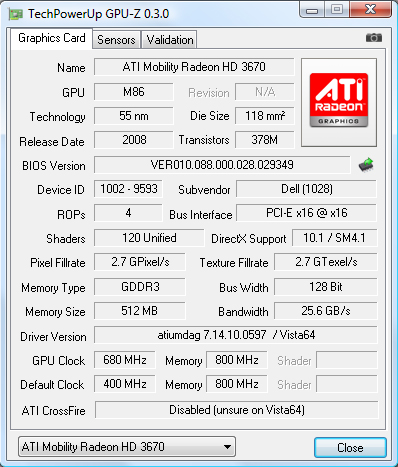Click the GPU-Z title bar app icon

click(x=16, y=14)
